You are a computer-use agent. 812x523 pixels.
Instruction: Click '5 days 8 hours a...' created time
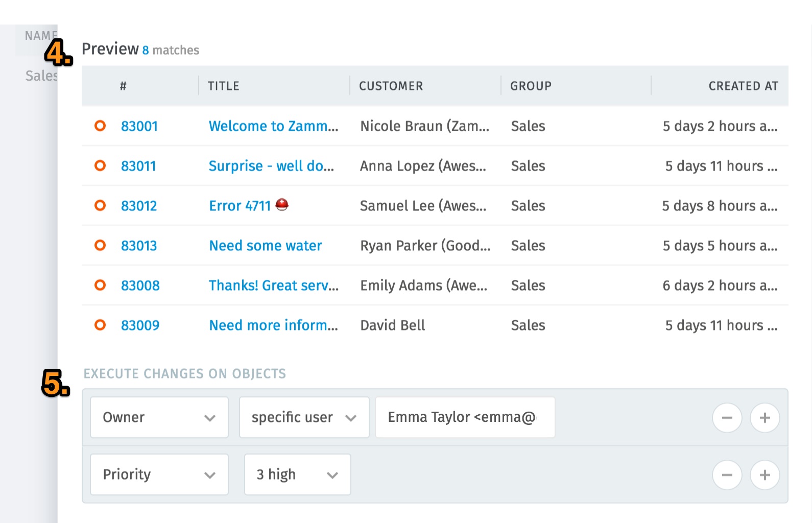pos(720,206)
